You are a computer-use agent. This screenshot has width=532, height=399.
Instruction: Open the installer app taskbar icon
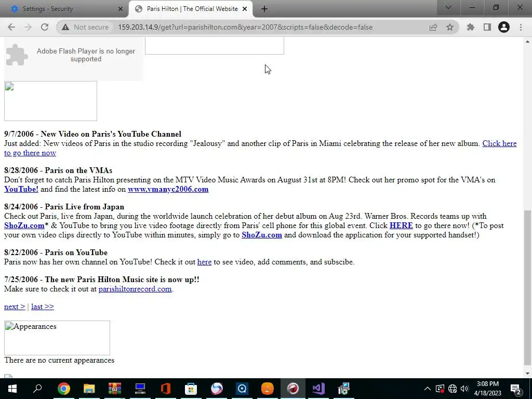click(x=344, y=389)
